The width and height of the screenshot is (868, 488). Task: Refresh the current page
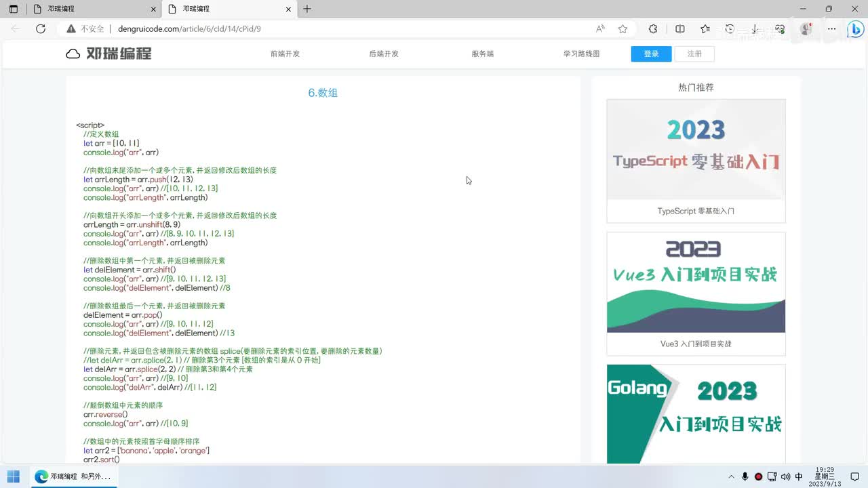pos(41,28)
